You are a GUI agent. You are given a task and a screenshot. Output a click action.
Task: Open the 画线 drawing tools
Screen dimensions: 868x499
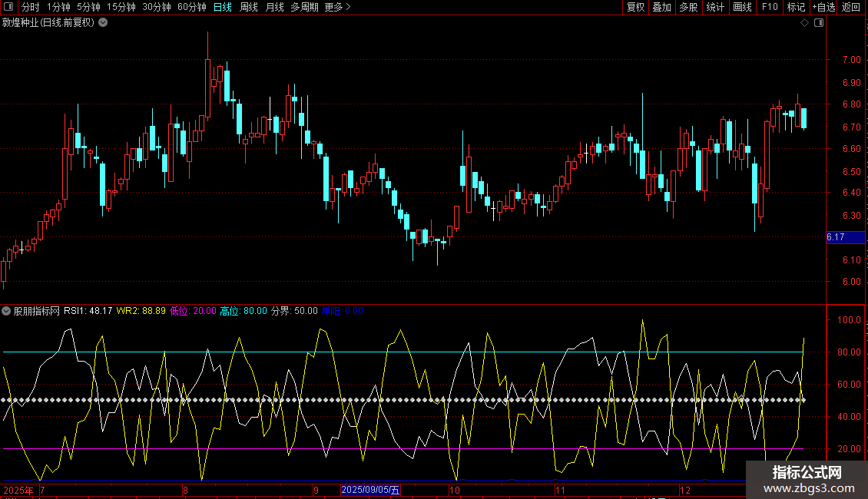point(742,7)
